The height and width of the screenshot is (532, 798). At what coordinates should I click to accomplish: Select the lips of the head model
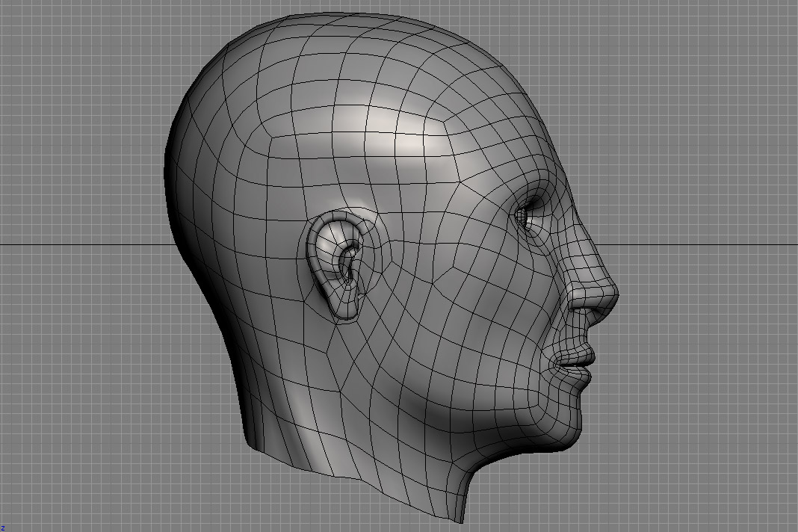[574, 365]
